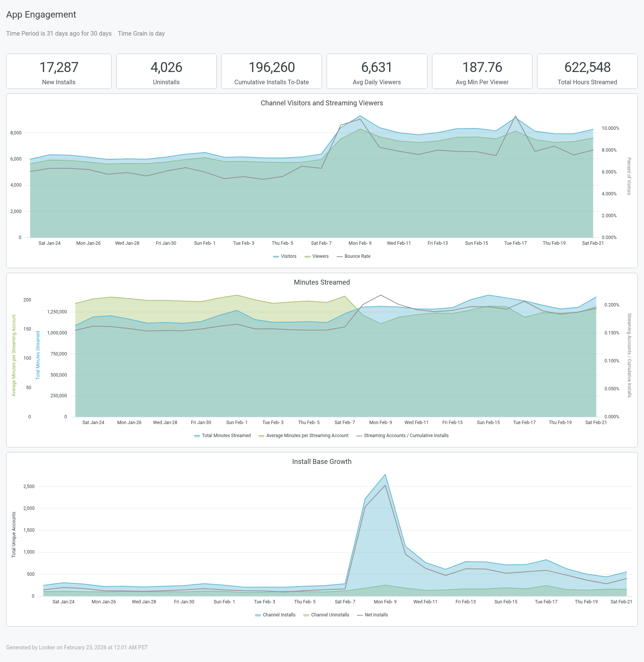Viewport: 644px width, 662px height.
Task: Toggle Total Minutes Streamed in the legend
Action: (x=226, y=436)
